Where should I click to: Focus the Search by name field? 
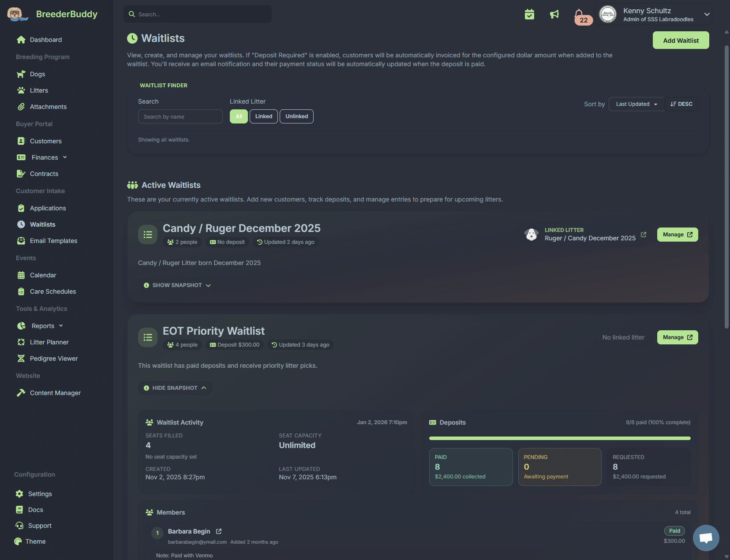pyautogui.click(x=180, y=117)
